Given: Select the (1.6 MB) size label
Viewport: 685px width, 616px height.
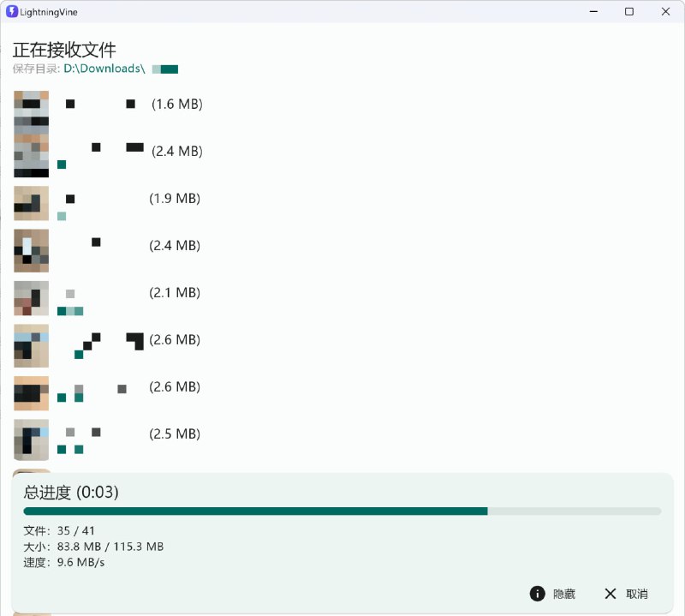Looking at the screenshot, I should pyautogui.click(x=177, y=104).
